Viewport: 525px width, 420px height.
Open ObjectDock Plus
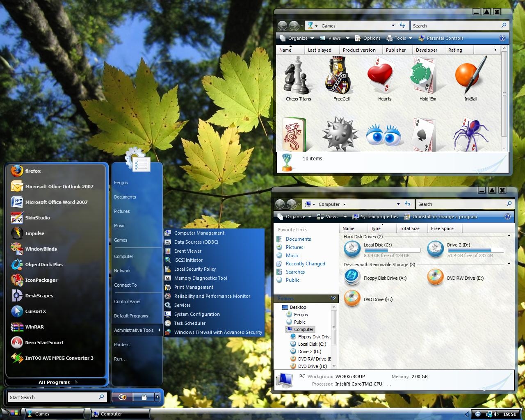pyautogui.click(x=57, y=265)
